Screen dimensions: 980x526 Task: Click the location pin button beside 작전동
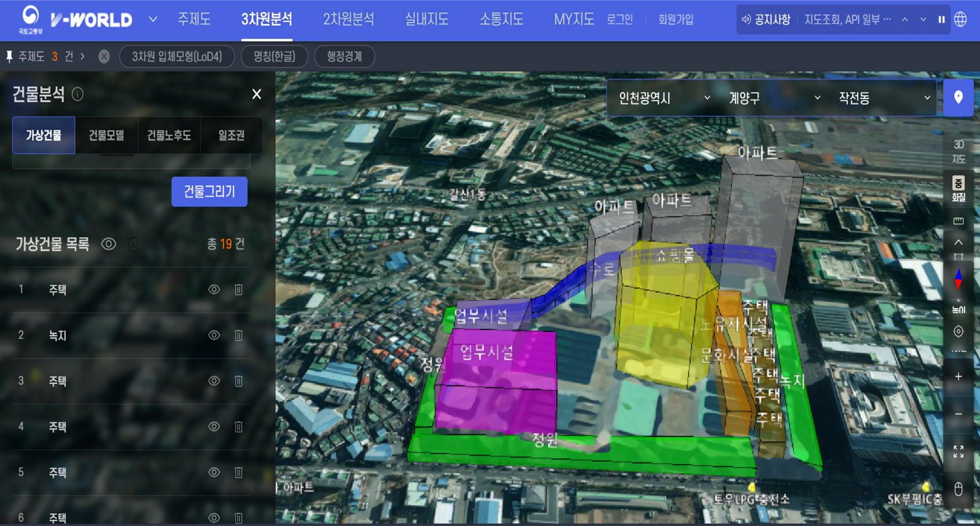958,98
